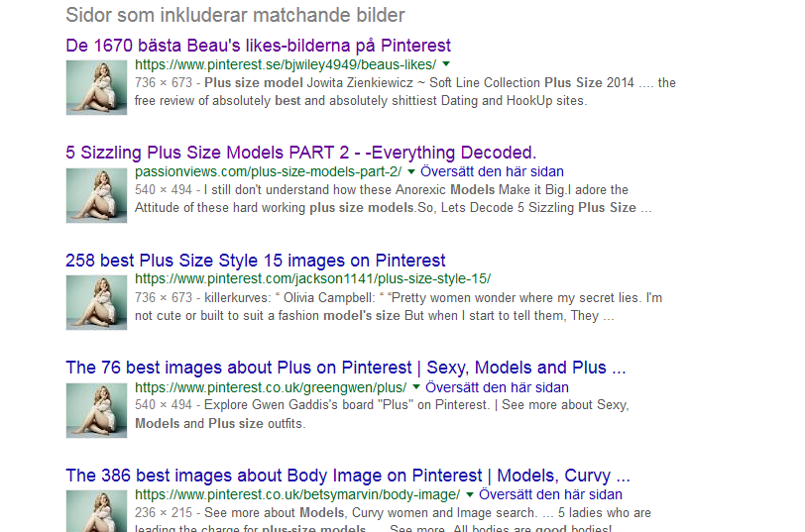
Task: Open 'The 386 best images about Body Image' result
Action: click(x=348, y=476)
